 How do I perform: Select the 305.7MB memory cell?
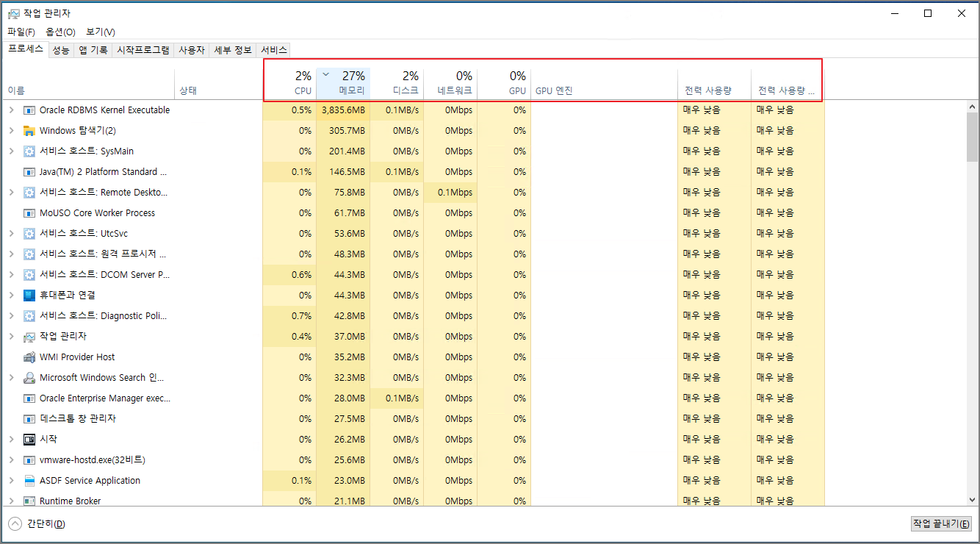click(343, 131)
